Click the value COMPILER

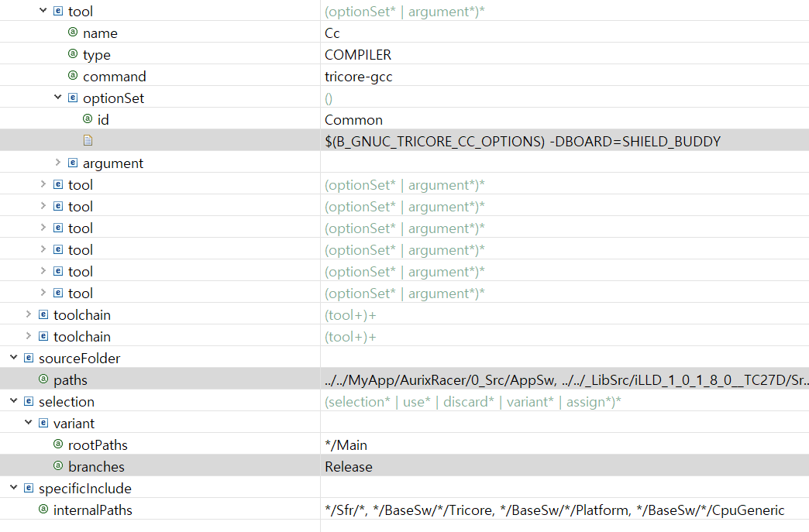pyautogui.click(x=358, y=55)
